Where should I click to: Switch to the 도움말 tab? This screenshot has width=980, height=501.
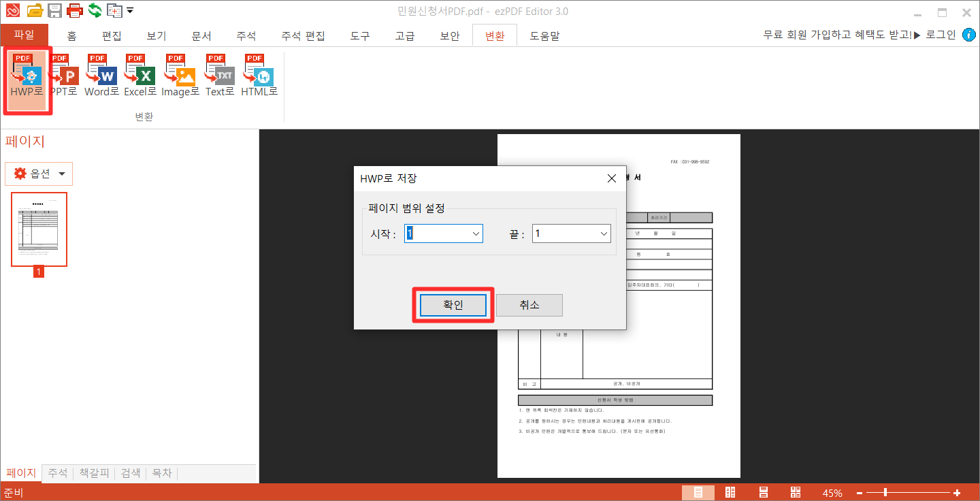click(544, 36)
